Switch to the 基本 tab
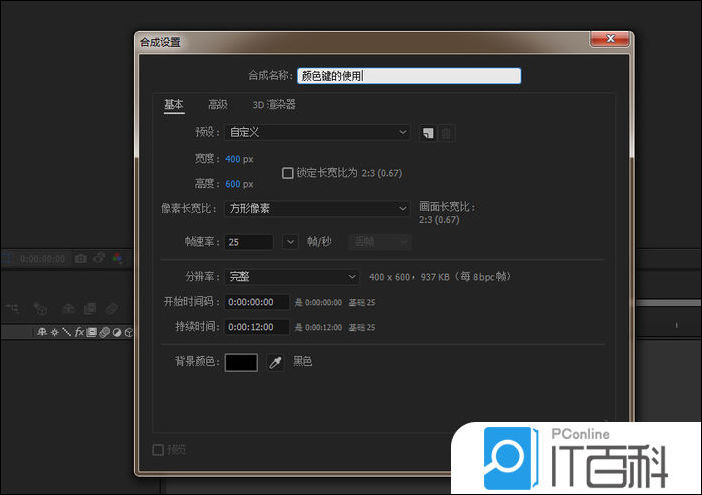The height and width of the screenshot is (495, 702). [174, 105]
